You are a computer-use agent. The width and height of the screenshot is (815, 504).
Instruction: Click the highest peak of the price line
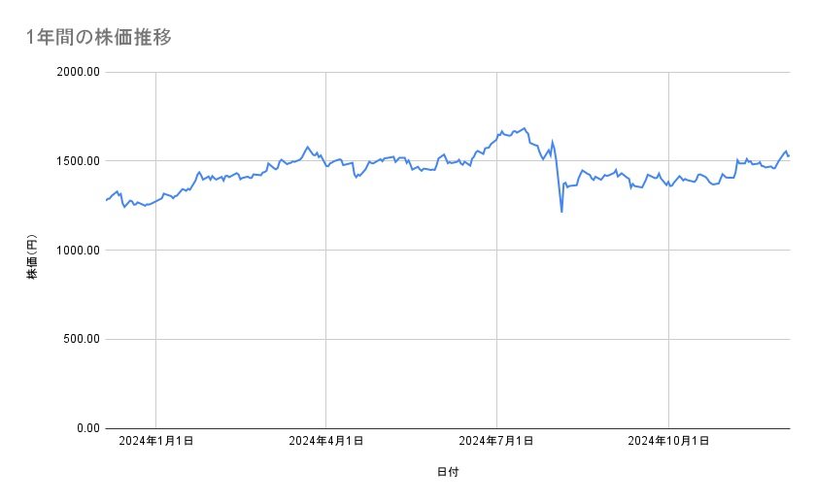(x=525, y=128)
